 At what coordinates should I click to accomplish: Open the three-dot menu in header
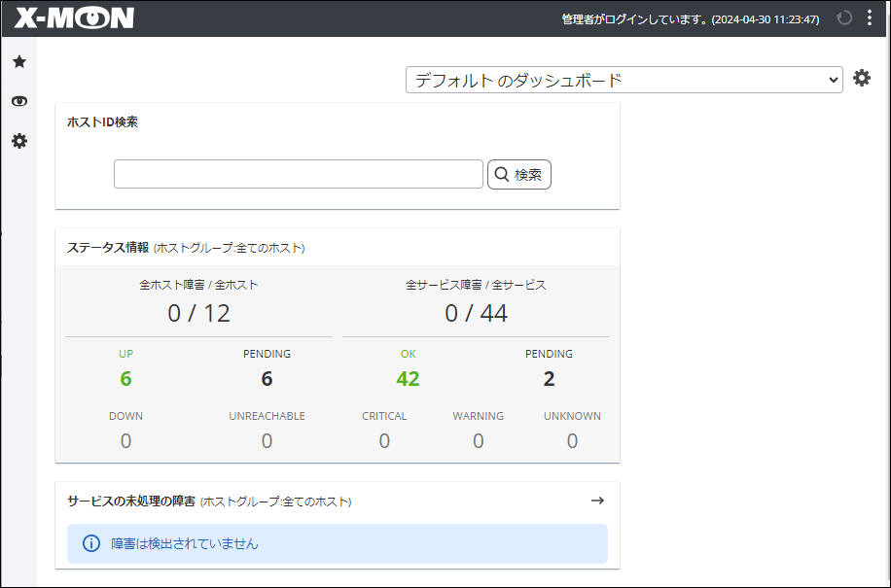pyautogui.click(x=869, y=18)
